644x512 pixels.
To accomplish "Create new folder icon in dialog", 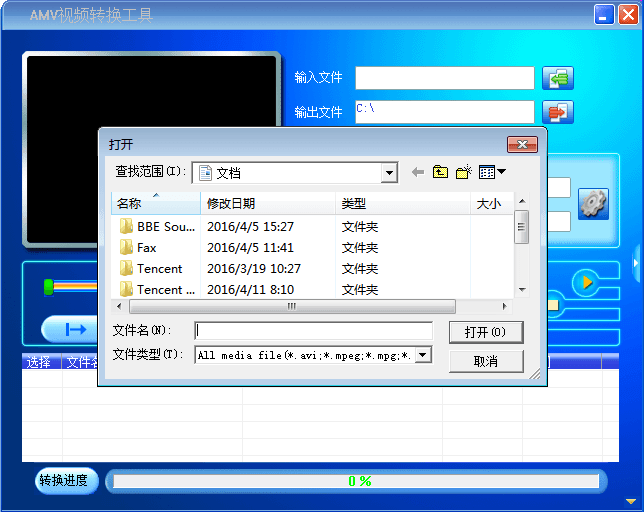I will click(x=464, y=172).
